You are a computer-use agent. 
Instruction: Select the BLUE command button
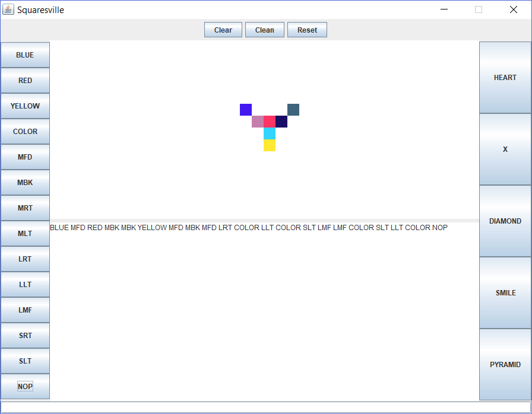click(25, 55)
